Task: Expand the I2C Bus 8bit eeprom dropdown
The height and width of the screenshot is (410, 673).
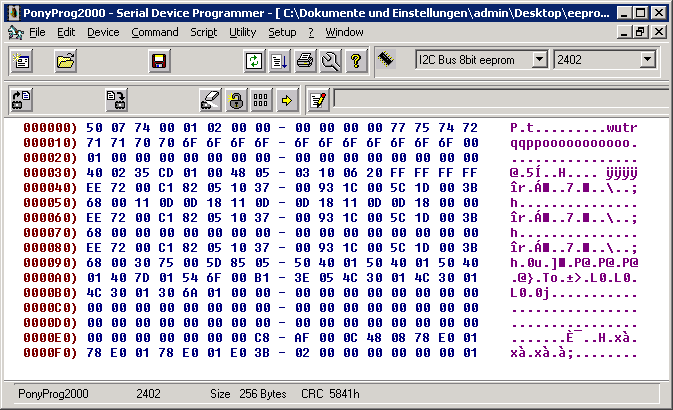Action: [x=540, y=59]
